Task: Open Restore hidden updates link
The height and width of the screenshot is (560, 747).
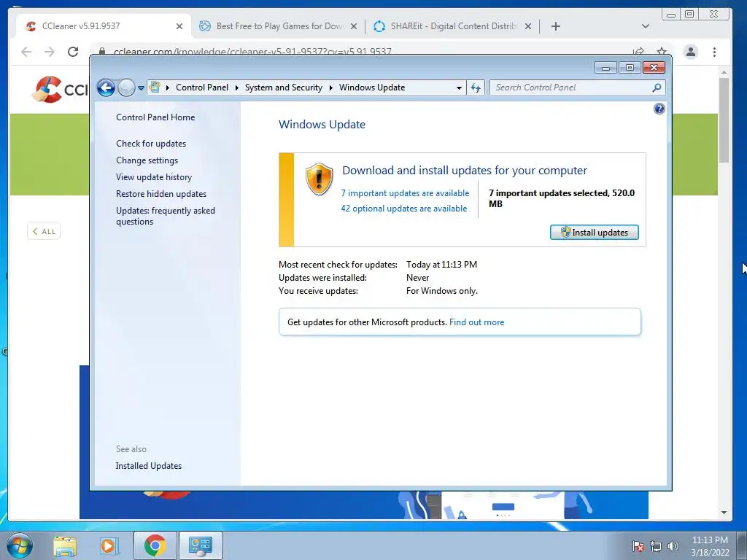Action: coord(161,194)
